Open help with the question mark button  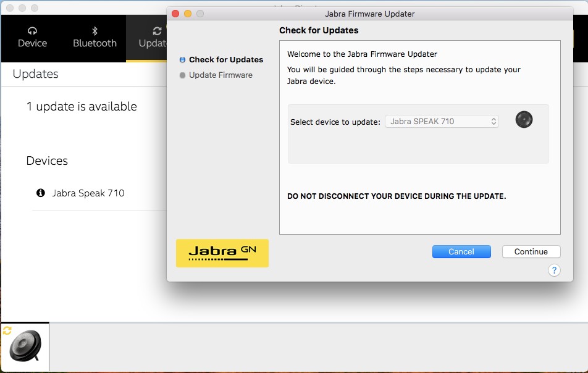click(554, 270)
